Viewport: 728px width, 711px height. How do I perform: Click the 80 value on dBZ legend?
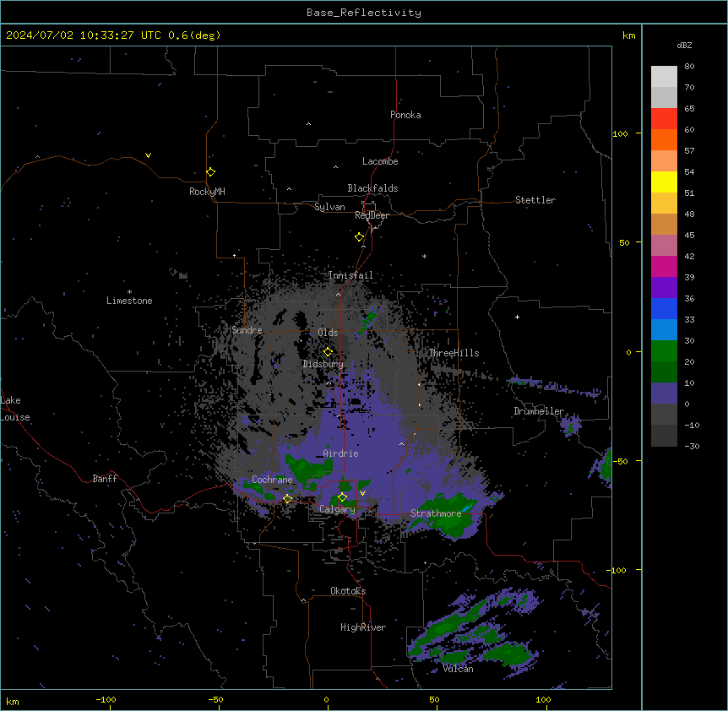689,67
